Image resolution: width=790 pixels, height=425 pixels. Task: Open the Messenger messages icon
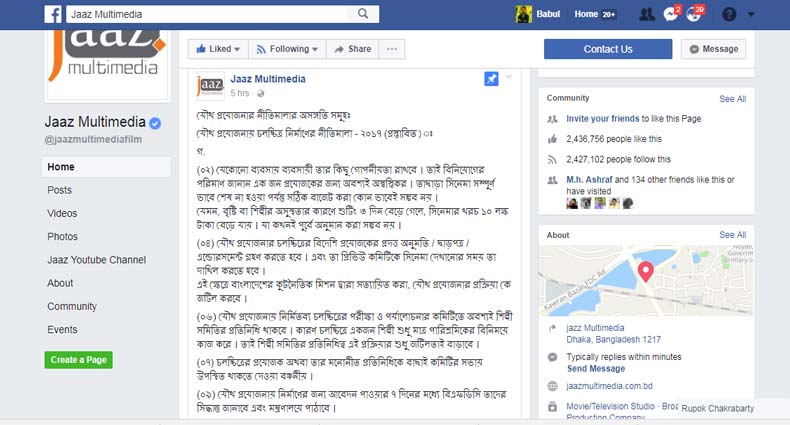671,14
